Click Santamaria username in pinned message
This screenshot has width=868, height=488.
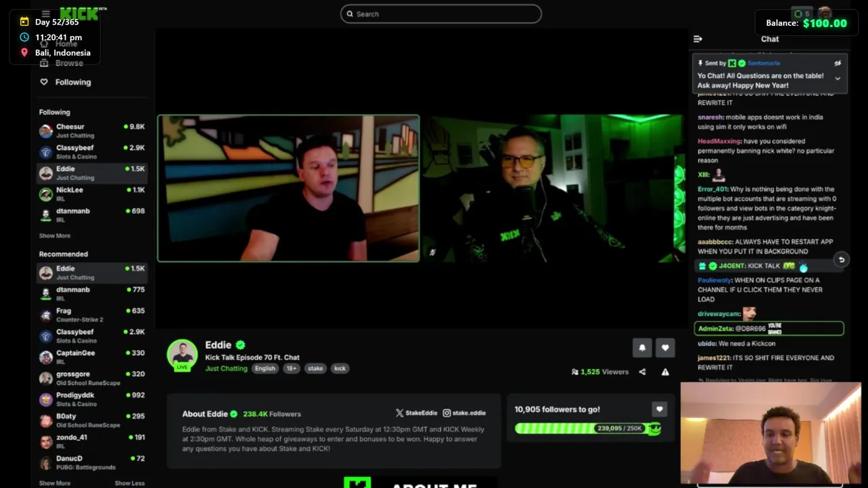pos(764,63)
